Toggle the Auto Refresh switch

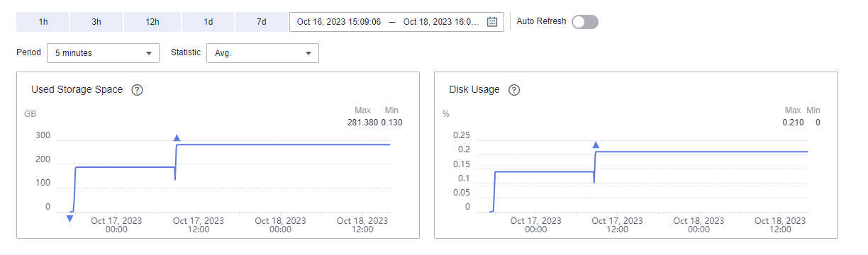pos(585,22)
